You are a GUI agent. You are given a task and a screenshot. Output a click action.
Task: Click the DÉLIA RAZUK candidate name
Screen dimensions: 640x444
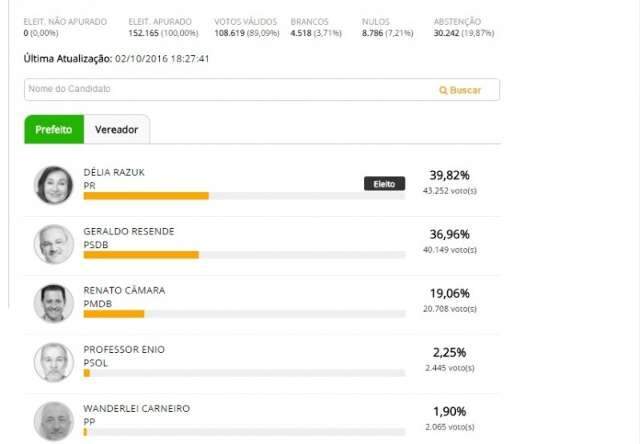point(114,172)
